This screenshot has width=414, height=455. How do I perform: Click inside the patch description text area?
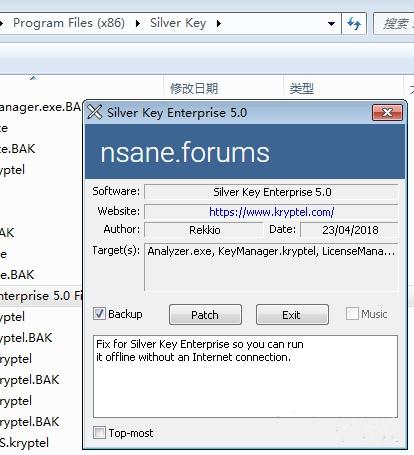(x=245, y=376)
